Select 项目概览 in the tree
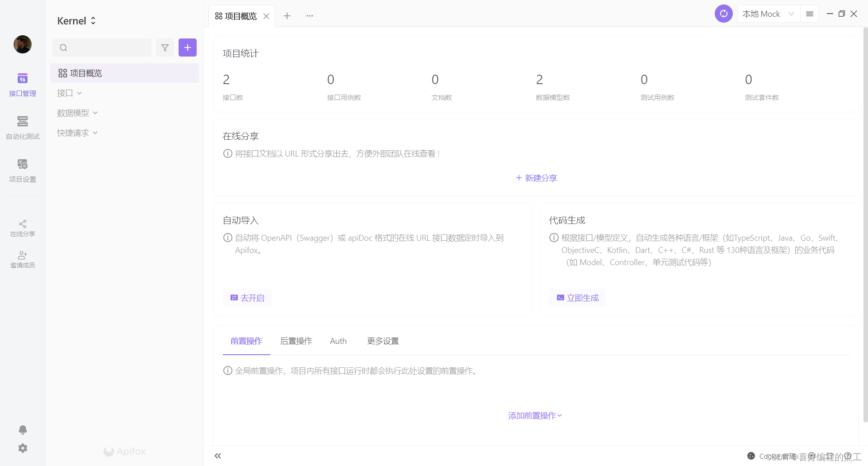Image resolution: width=868 pixels, height=466 pixels. click(x=124, y=73)
